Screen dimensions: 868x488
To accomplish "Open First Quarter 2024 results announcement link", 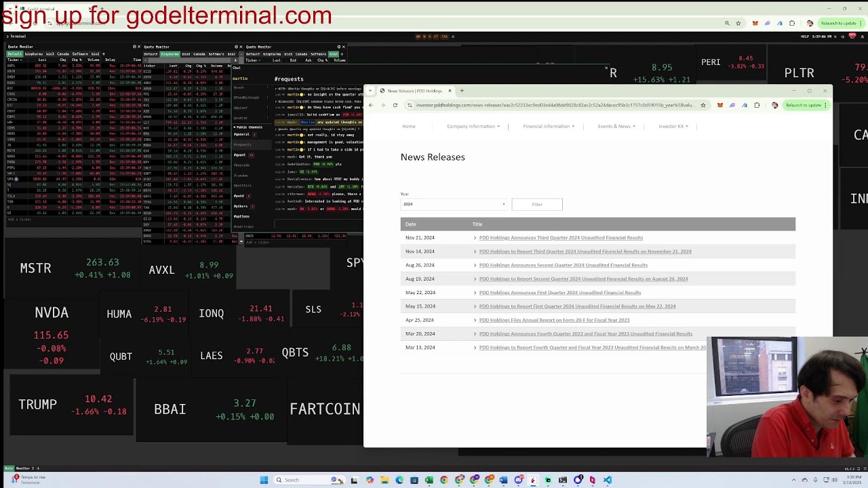I will tap(560, 293).
